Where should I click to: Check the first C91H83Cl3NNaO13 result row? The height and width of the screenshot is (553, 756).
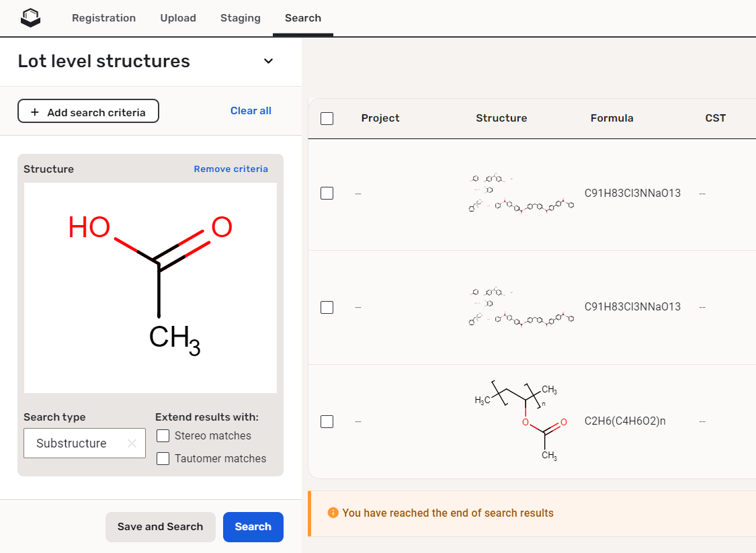327,193
